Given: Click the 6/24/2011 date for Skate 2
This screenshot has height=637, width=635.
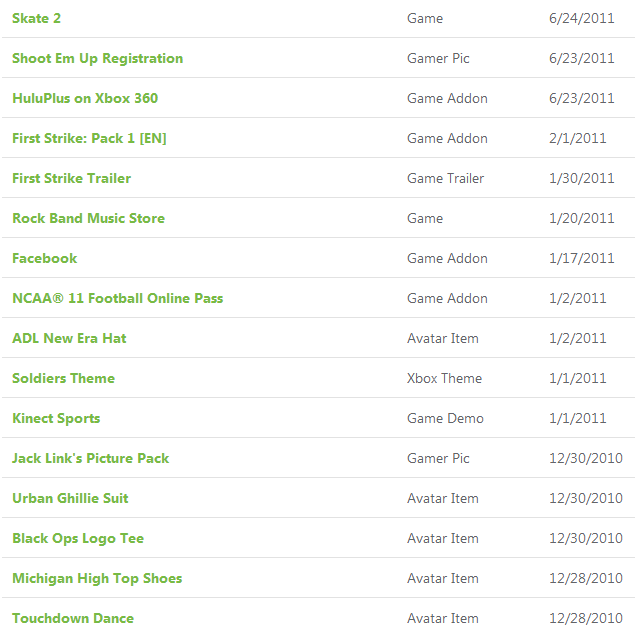Looking at the screenshot, I should click(581, 18).
